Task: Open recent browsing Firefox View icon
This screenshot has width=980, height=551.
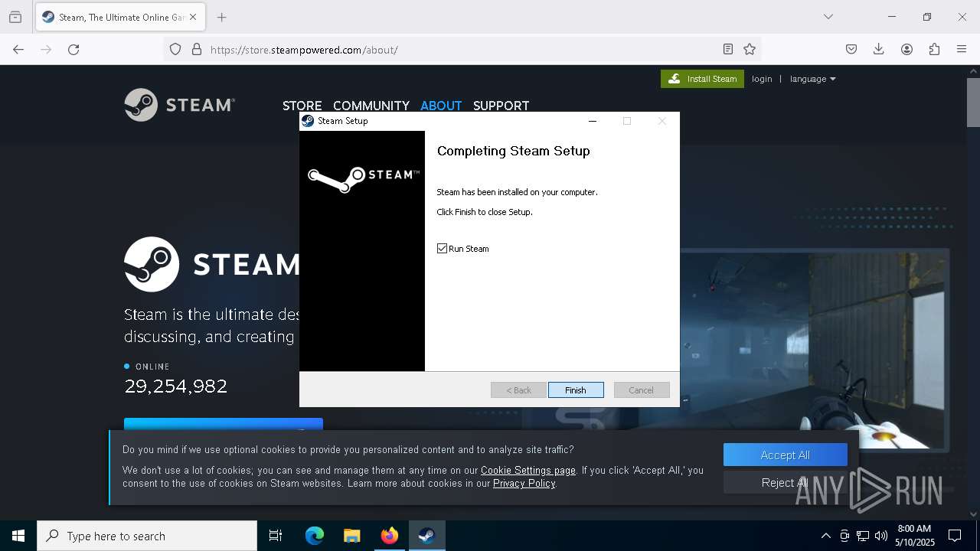Action: click(x=15, y=17)
